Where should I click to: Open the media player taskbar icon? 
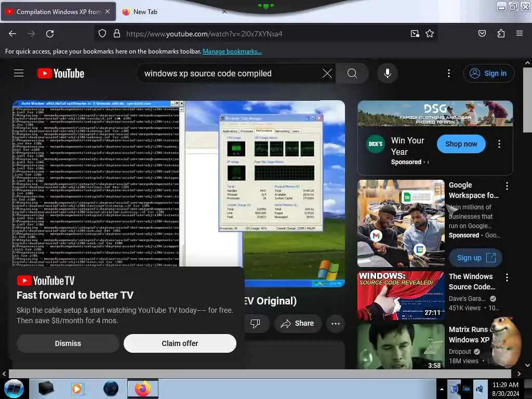[77, 389]
